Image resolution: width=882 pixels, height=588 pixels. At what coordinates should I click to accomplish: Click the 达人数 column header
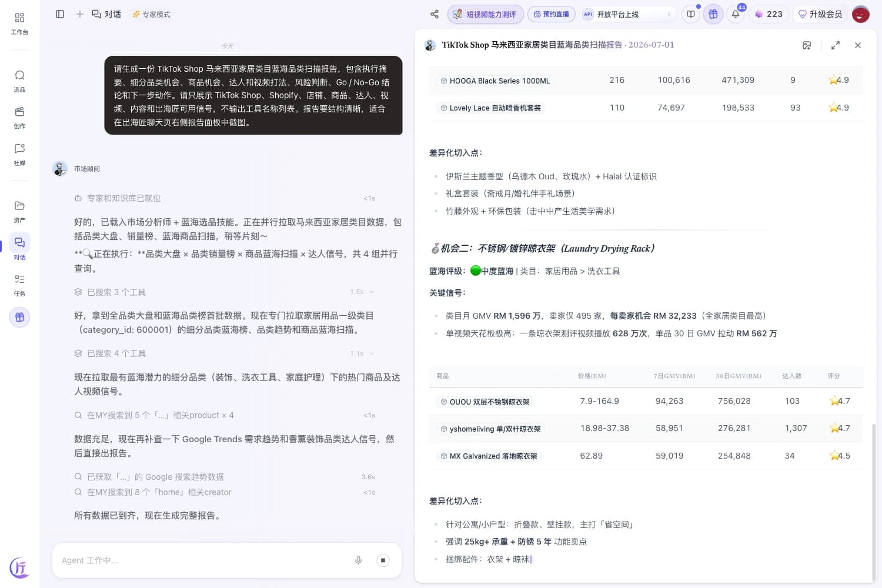tap(791, 376)
